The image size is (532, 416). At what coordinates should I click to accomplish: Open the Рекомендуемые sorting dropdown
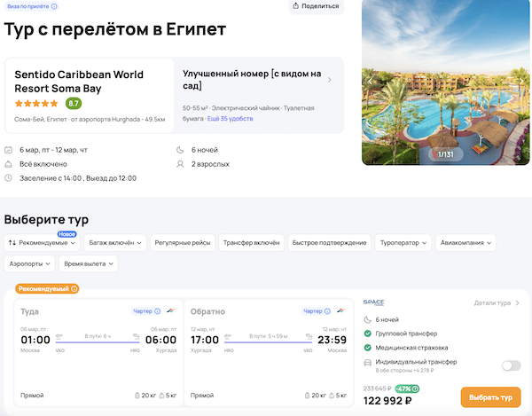[43, 242]
